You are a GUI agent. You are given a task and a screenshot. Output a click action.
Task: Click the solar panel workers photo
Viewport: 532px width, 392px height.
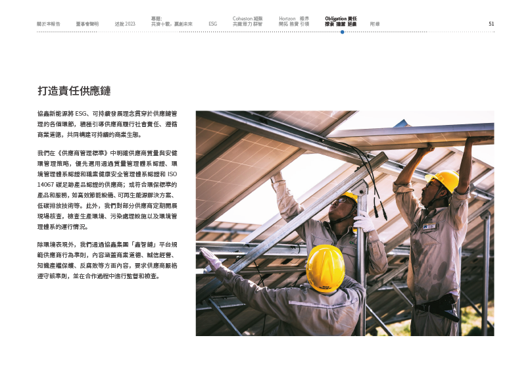click(345, 223)
